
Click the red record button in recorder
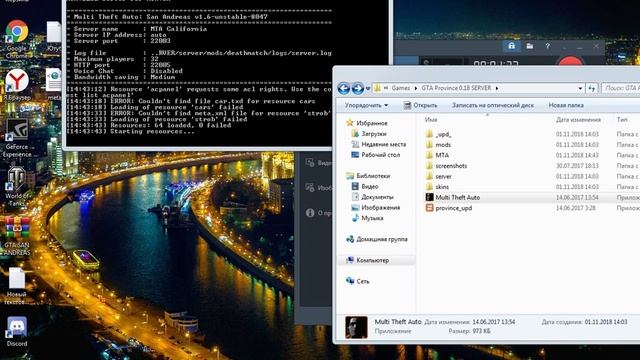(x=570, y=62)
